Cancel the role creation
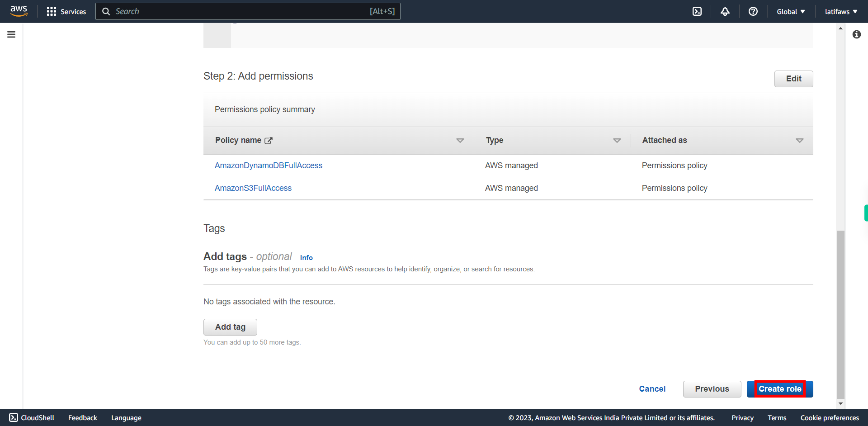This screenshot has height=426, width=868. click(x=652, y=389)
